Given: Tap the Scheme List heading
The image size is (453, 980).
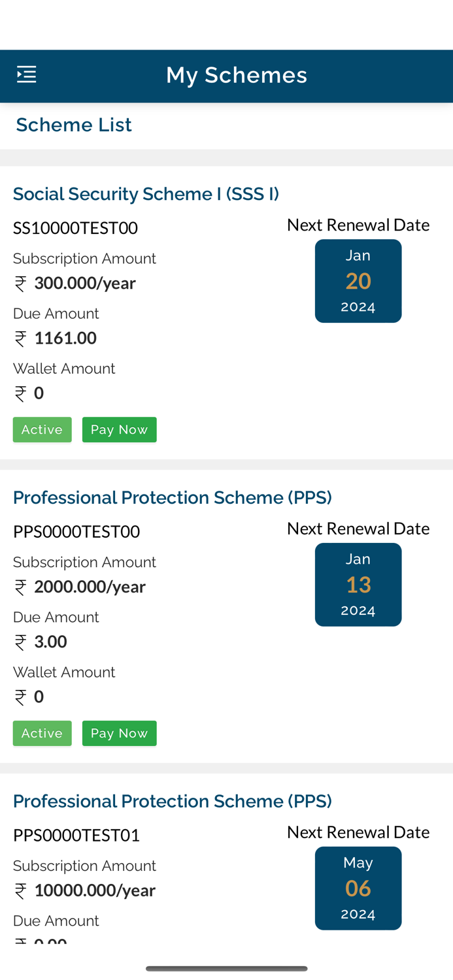Looking at the screenshot, I should tap(74, 125).
